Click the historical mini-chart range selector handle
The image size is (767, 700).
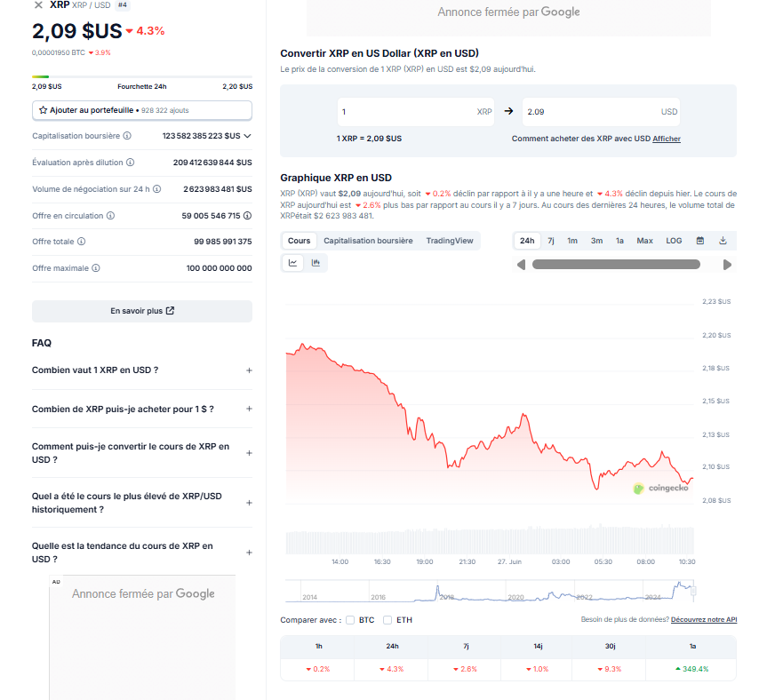click(x=693, y=591)
